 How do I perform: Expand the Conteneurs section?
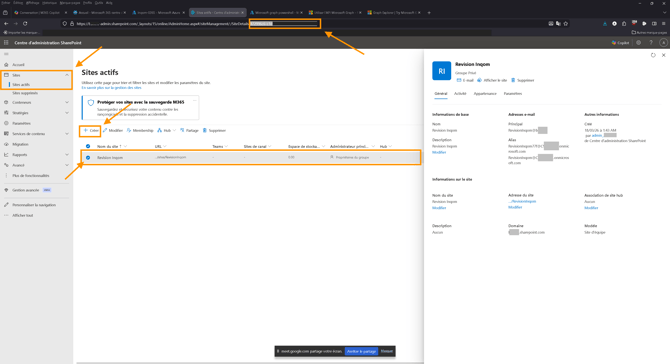point(67,103)
